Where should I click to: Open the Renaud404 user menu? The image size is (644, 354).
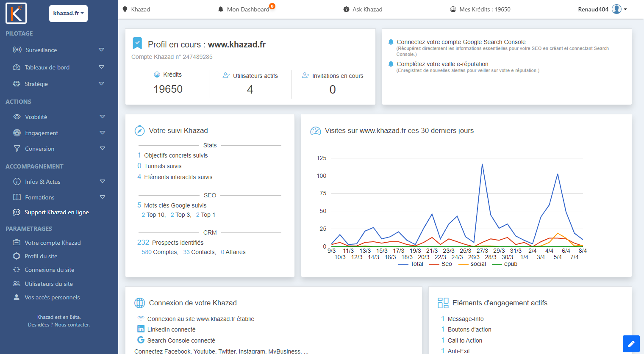click(602, 9)
